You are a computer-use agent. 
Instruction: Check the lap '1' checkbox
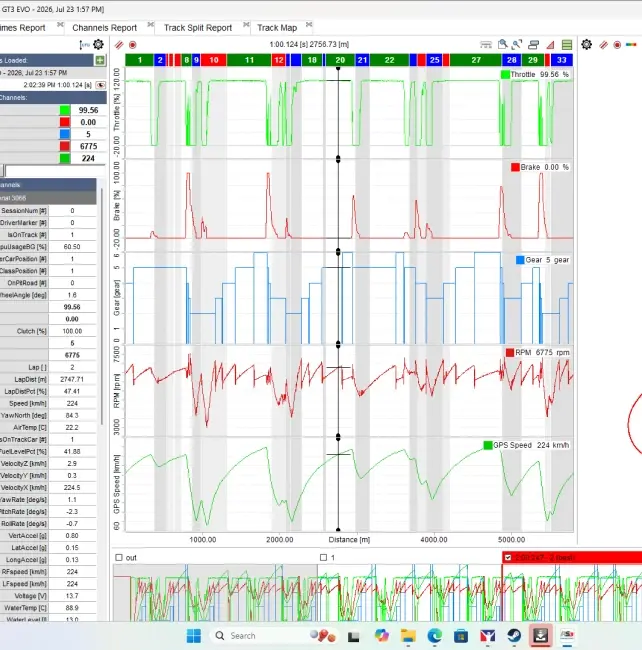tap(323, 558)
